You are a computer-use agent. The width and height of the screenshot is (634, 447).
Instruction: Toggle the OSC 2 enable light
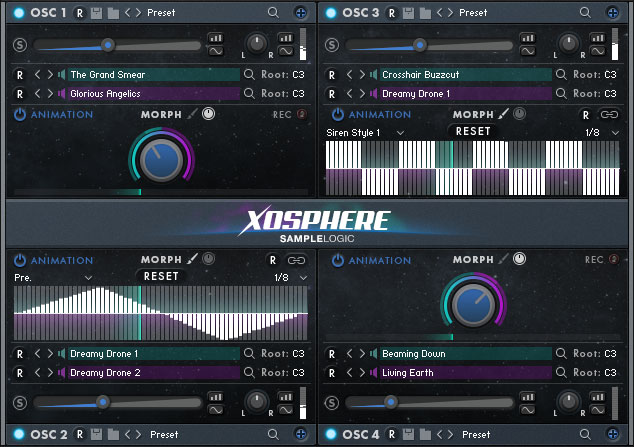point(20,435)
